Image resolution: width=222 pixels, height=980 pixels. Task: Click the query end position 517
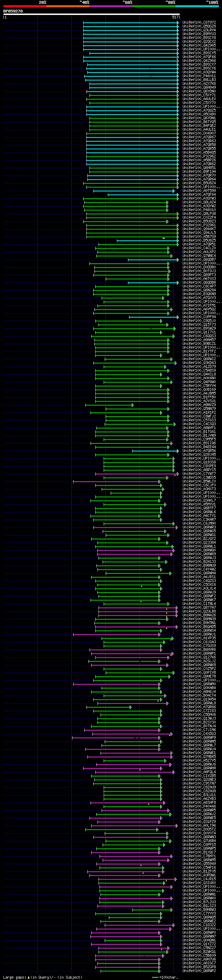pos(175,17)
